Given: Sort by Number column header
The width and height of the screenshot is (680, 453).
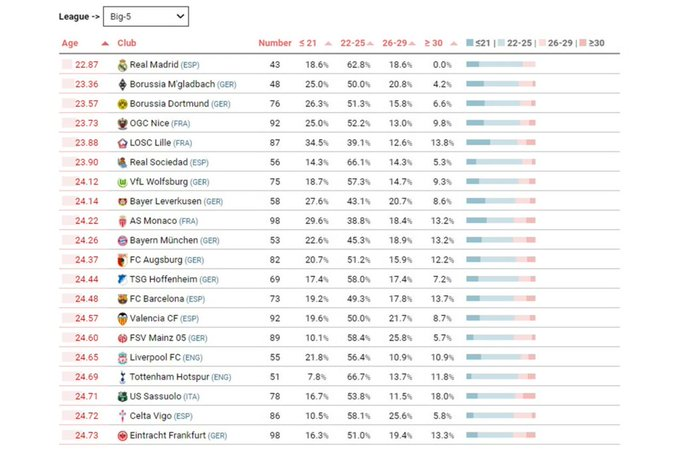Looking at the screenshot, I should click(x=274, y=44).
